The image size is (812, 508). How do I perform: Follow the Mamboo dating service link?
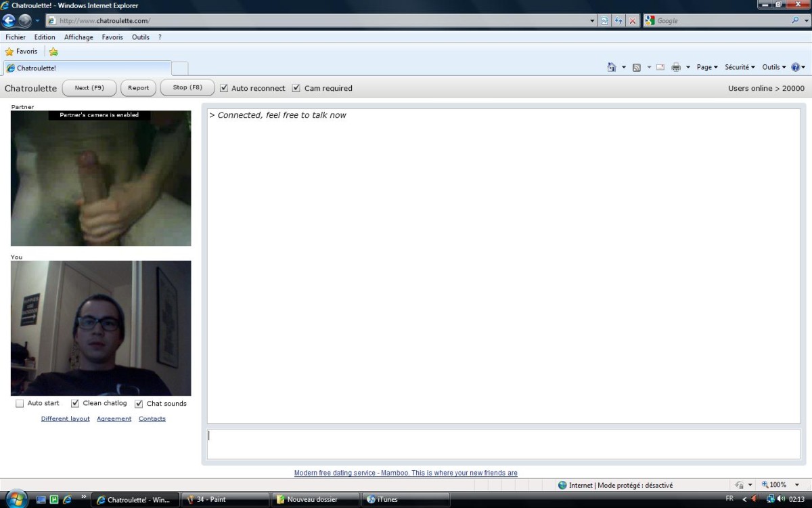tap(406, 473)
